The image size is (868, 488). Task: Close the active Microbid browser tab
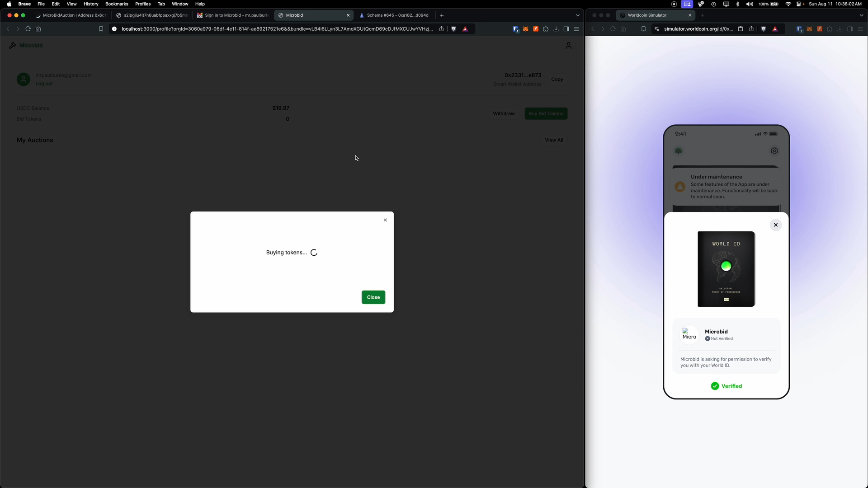tap(348, 15)
